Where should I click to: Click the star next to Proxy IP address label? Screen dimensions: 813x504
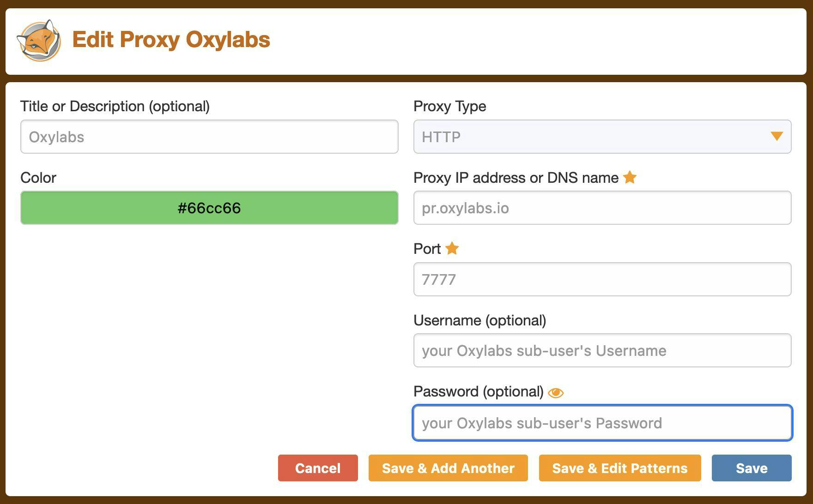tap(630, 178)
